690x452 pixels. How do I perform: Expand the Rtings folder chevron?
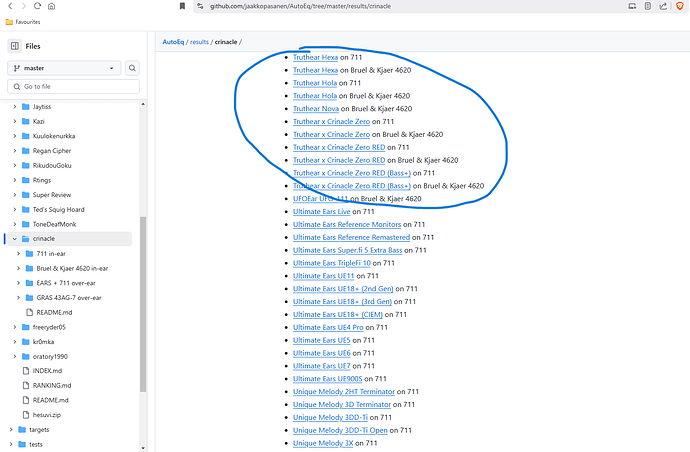[x=15, y=180]
